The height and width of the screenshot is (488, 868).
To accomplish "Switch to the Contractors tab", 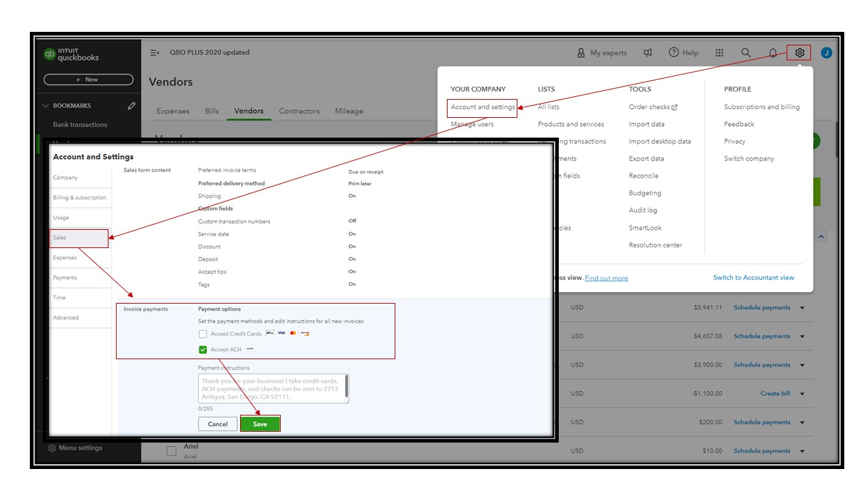I will coord(299,111).
